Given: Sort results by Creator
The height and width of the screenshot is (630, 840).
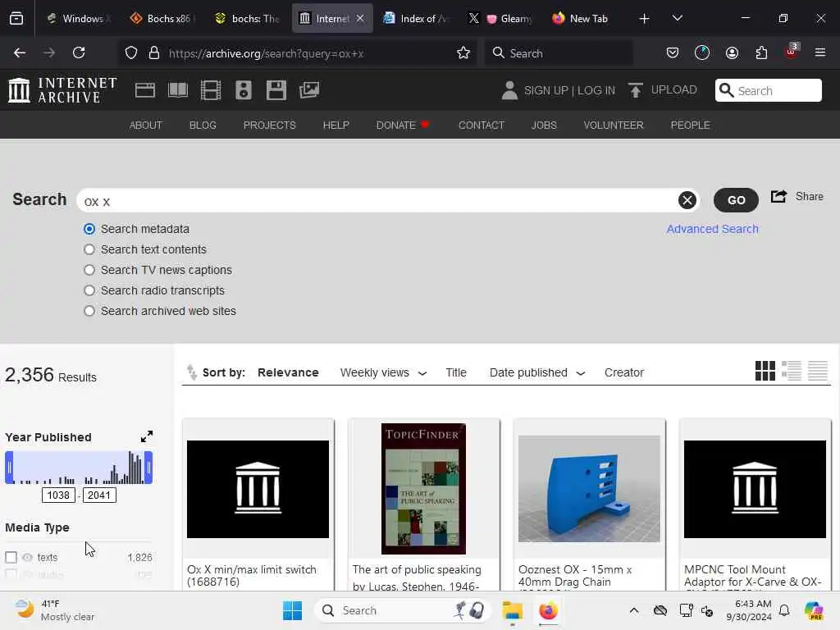Looking at the screenshot, I should point(623,372).
